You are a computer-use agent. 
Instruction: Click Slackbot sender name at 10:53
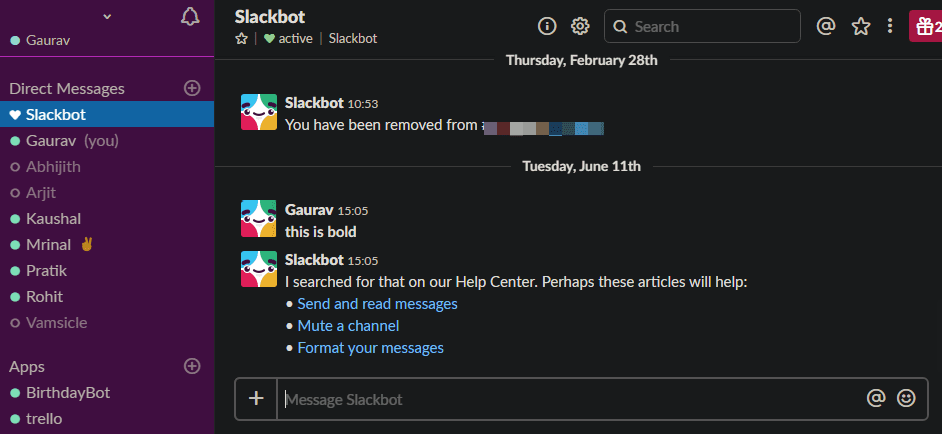tap(314, 103)
